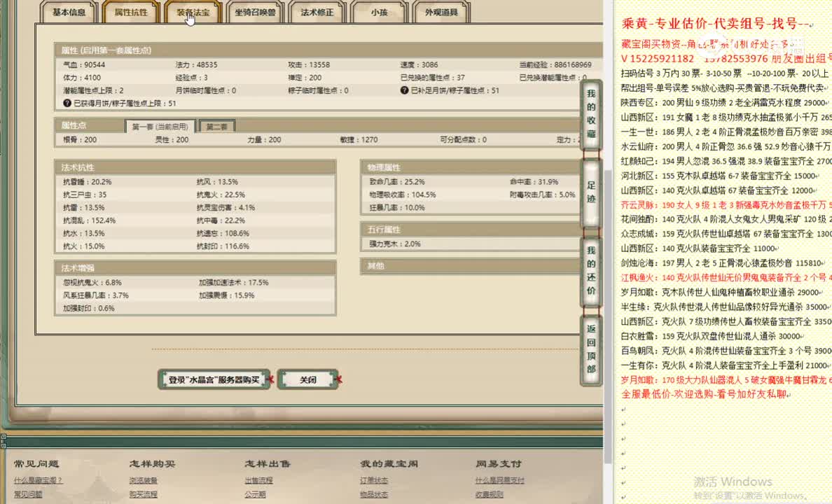Open the 基本信息 tab
The height and width of the screenshot is (504, 832).
pyautogui.click(x=69, y=12)
